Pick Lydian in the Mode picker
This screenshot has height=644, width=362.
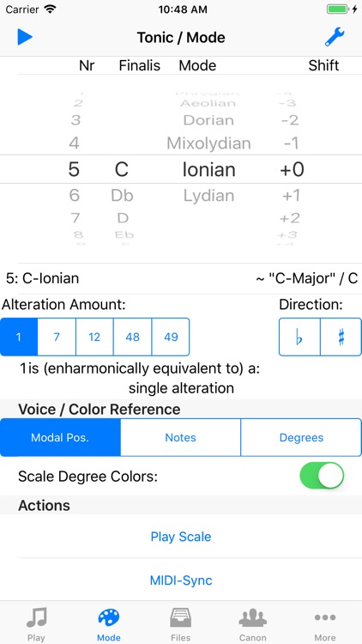pos(208,196)
